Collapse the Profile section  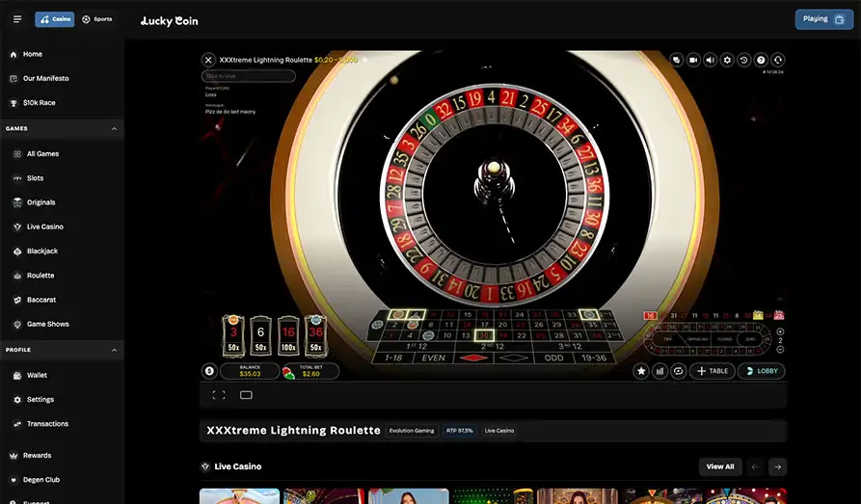[114, 350]
